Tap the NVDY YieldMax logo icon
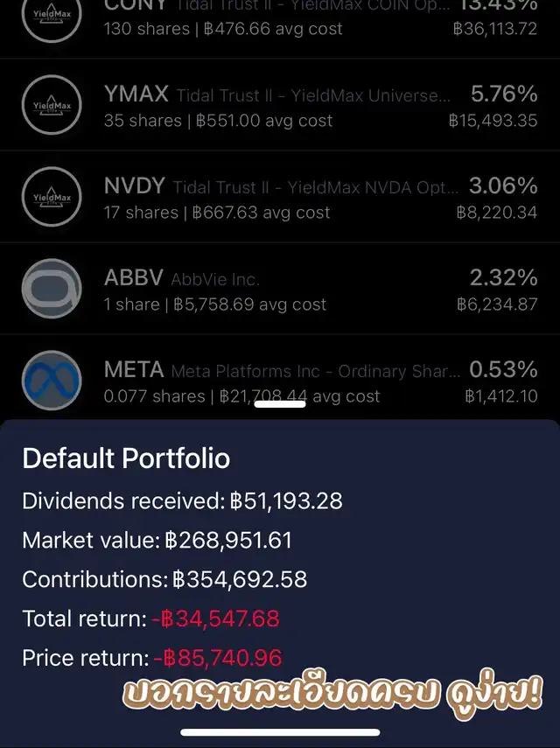Viewport: 560px width, 748px height. (51, 197)
